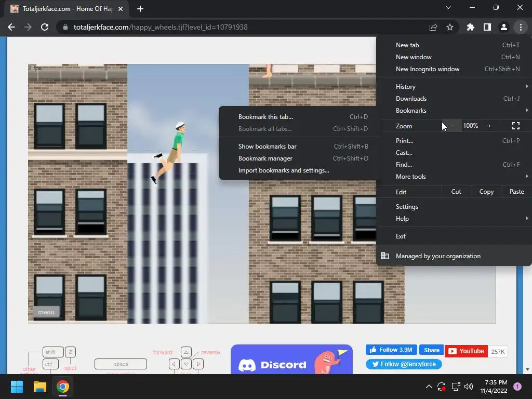
Task: Expand the Bookmarks submenu entry
Action: click(454, 110)
